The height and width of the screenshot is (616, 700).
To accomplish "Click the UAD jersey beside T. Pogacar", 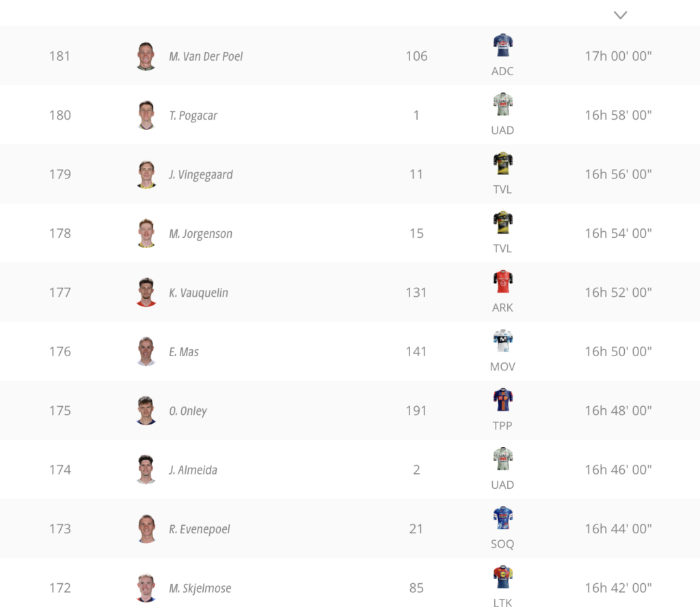I will pos(502,105).
